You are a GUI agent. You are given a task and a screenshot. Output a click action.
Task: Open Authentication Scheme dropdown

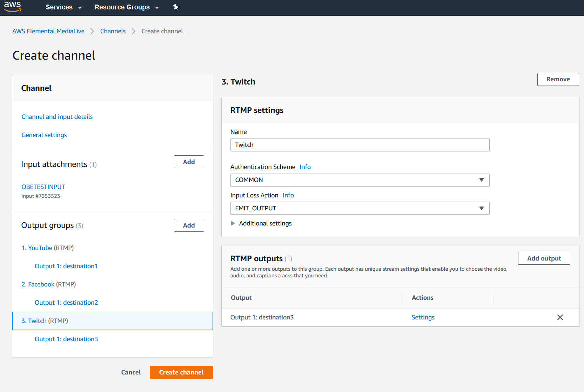(360, 180)
